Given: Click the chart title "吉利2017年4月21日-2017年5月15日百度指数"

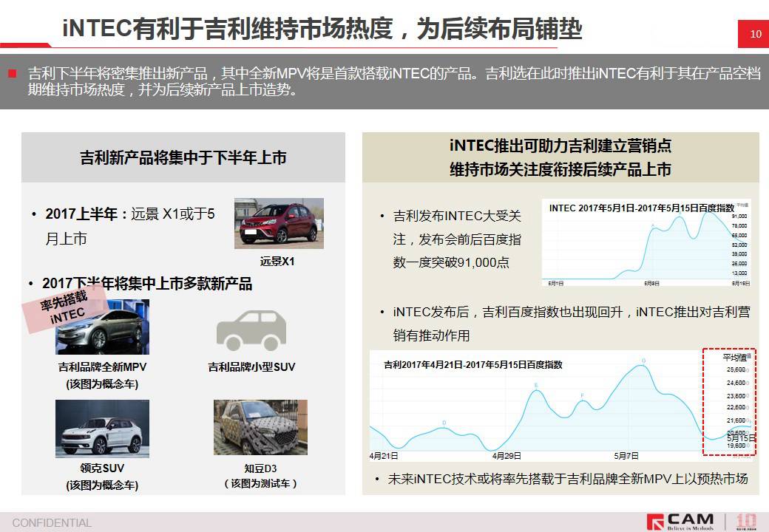Looking at the screenshot, I should [473, 364].
